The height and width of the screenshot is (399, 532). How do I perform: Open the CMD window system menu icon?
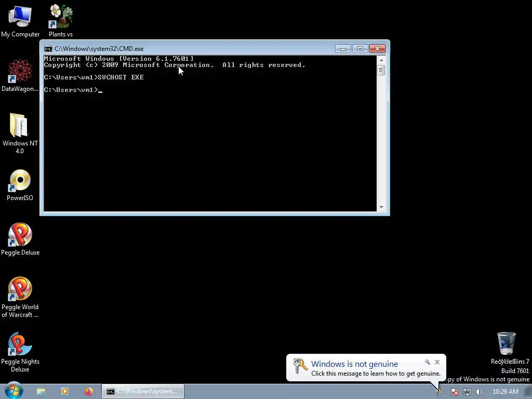[48, 49]
